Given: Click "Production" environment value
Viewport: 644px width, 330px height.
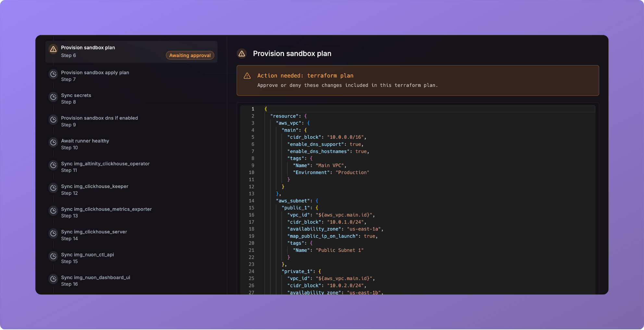Looking at the screenshot, I should click(352, 172).
